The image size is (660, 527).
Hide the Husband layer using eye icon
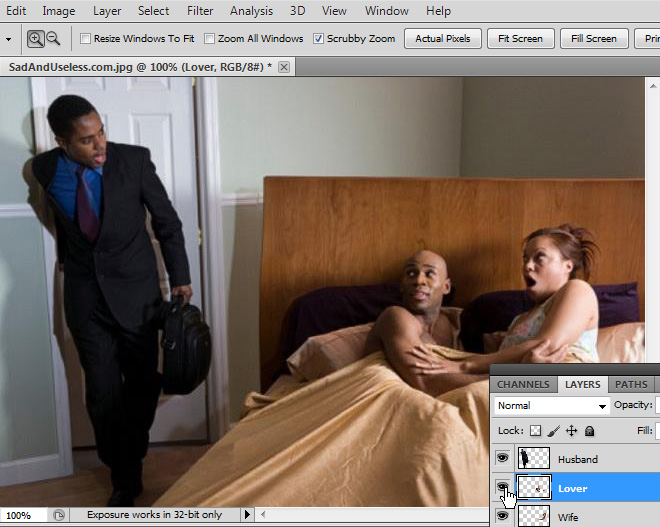(x=503, y=459)
